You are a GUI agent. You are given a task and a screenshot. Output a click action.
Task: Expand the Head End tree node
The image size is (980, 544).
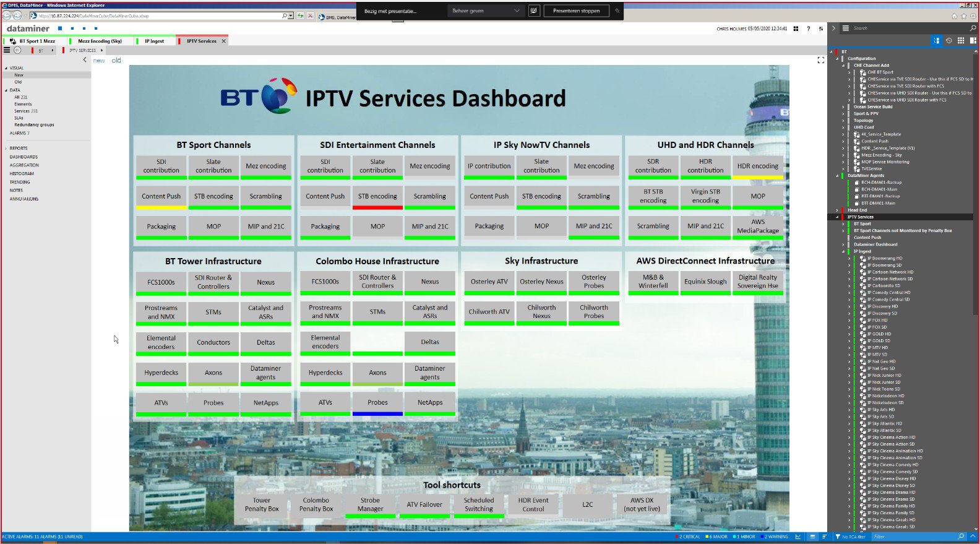click(837, 210)
